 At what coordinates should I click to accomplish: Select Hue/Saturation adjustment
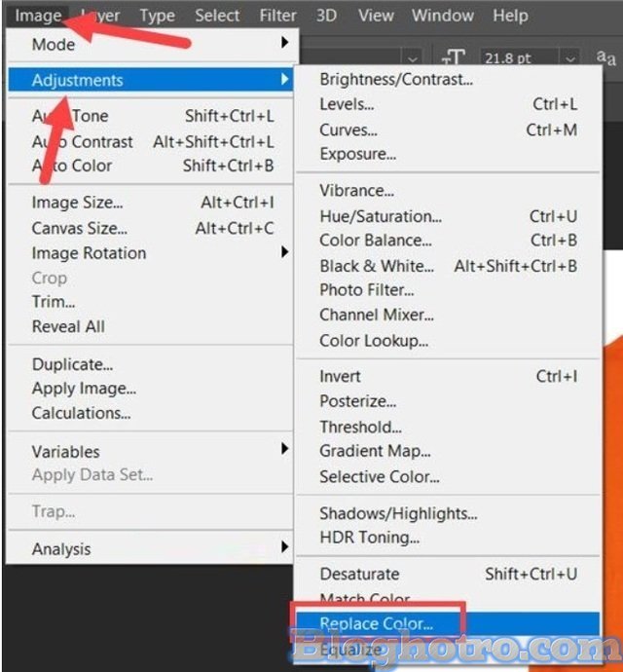[x=381, y=216]
